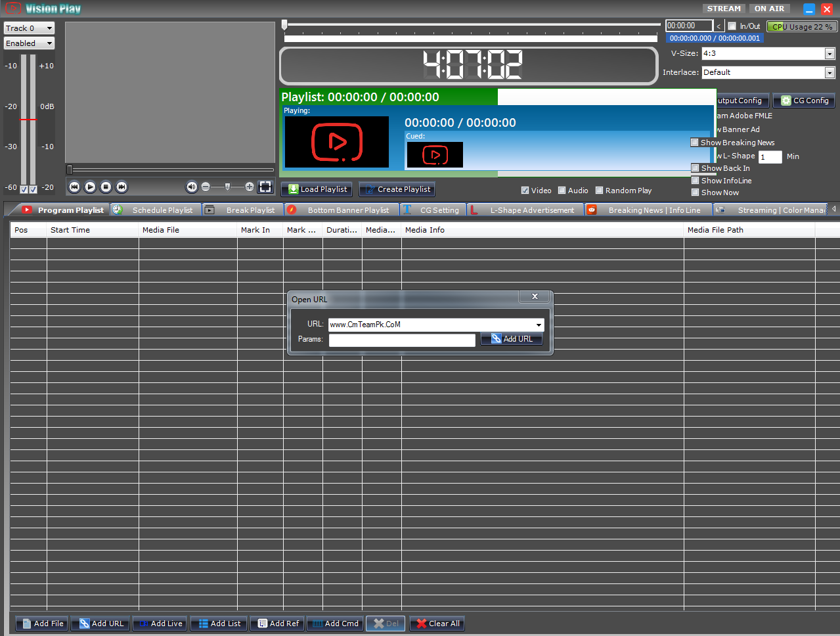
Task: Expand the V-Size 4:3 dropdown
Action: pyautogui.click(x=829, y=54)
